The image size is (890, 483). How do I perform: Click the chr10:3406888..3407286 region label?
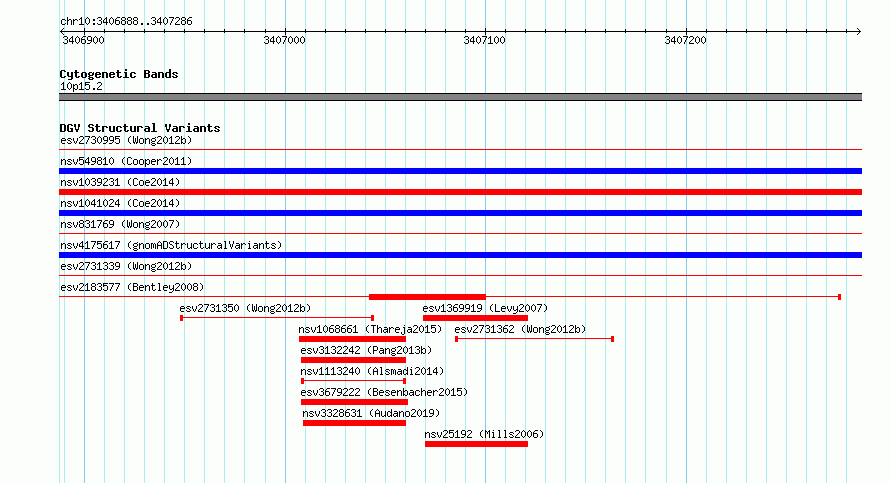126,21
